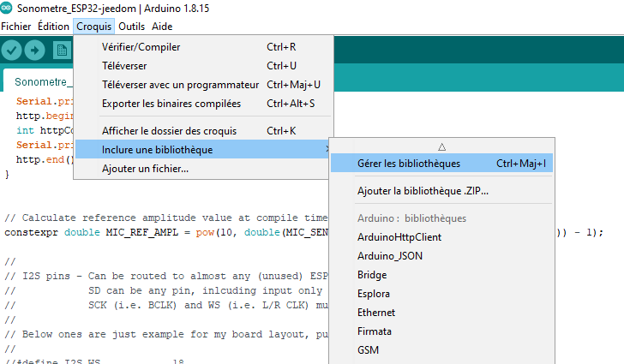Switch to the Sonometre sketch tab
The image size is (624, 364).
(x=39, y=81)
